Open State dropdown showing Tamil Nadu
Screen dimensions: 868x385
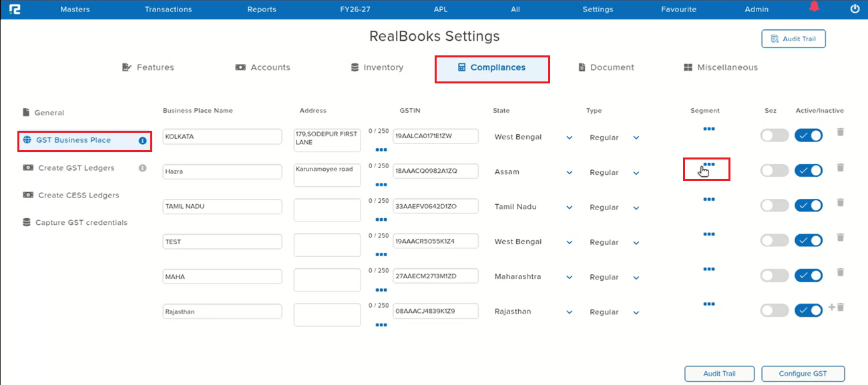(533, 207)
